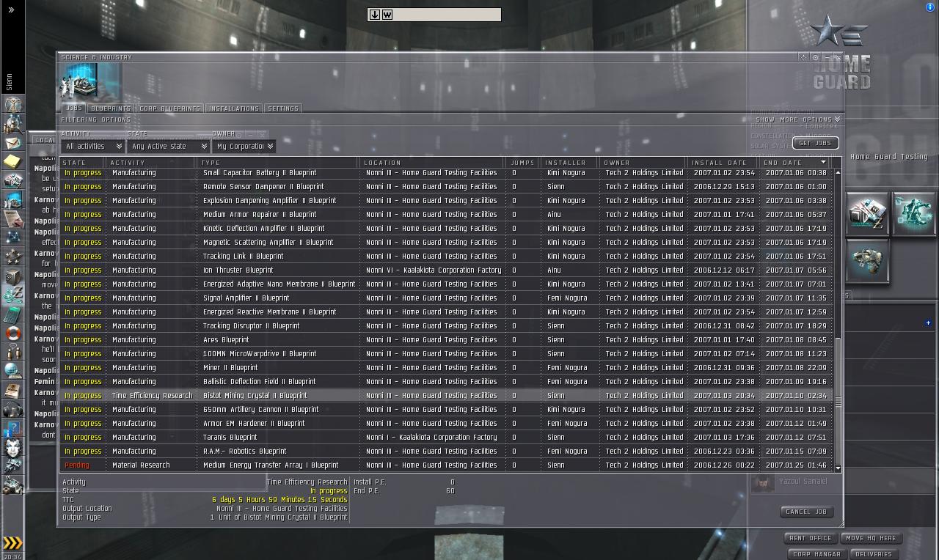Screen dimensions: 939x560
Task: Open the Corp Hangar
Action: (x=817, y=554)
